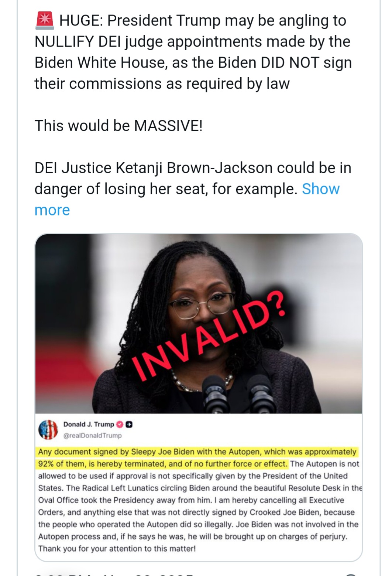Click the partially visible icon at bottom right
The height and width of the screenshot is (576, 392).
point(351,575)
